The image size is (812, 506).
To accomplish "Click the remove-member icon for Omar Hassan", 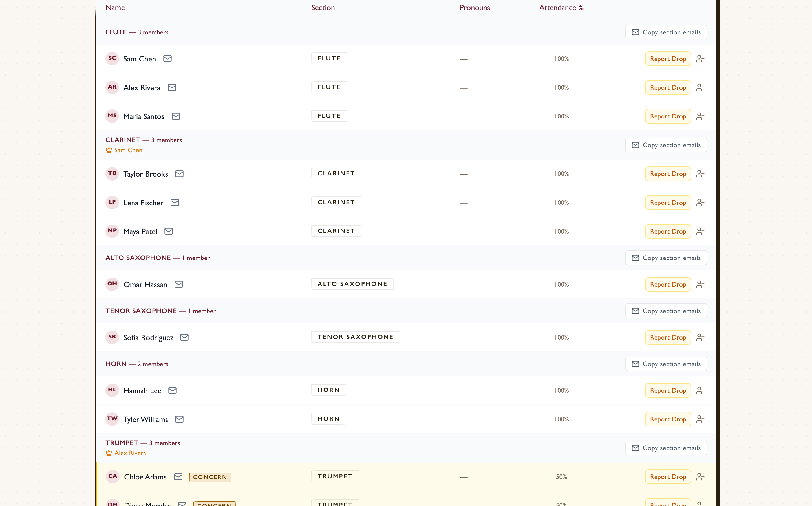I will [700, 285].
